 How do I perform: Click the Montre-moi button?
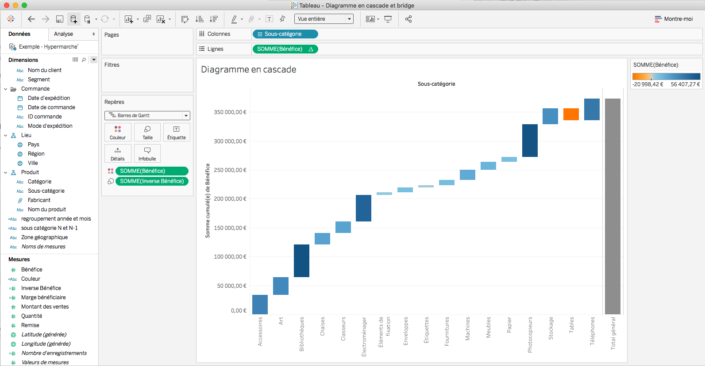(x=674, y=19)
